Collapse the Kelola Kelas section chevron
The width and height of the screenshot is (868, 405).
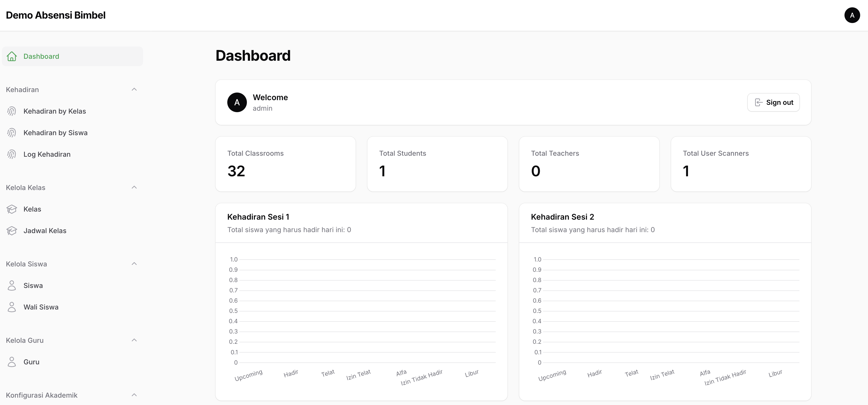134,187
